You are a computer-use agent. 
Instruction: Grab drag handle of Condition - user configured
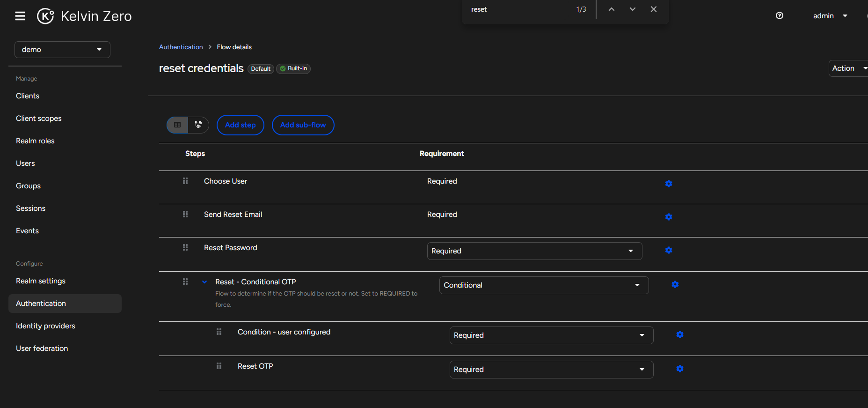click(219, 332)
